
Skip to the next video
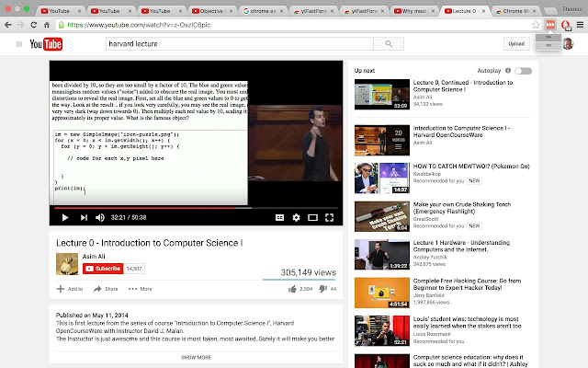(84, 217)
